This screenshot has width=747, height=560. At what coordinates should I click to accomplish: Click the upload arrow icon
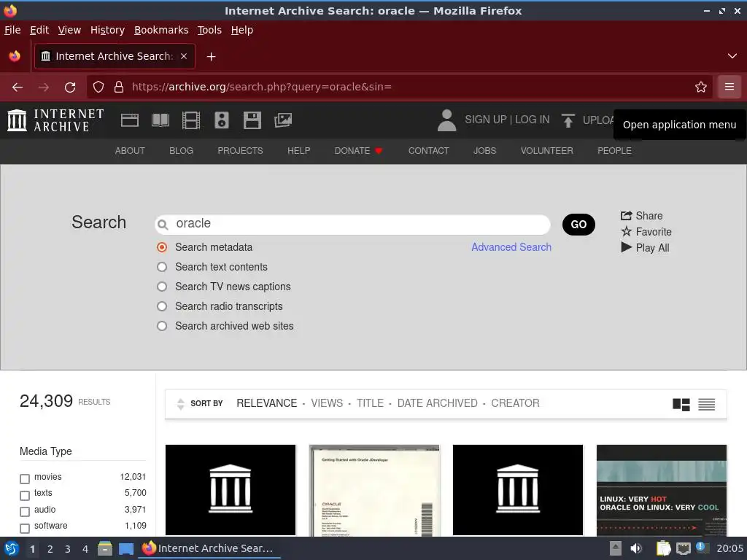pos(568,120)
